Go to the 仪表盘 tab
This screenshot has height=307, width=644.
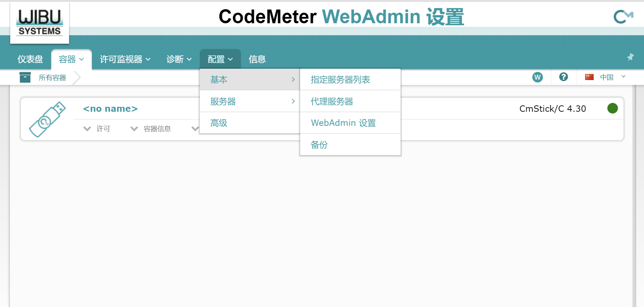[30, 59]
